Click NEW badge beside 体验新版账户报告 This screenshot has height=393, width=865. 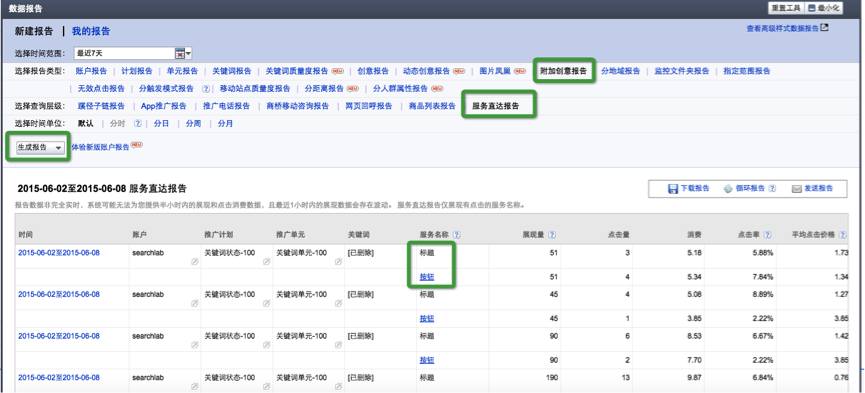point(137,145)
